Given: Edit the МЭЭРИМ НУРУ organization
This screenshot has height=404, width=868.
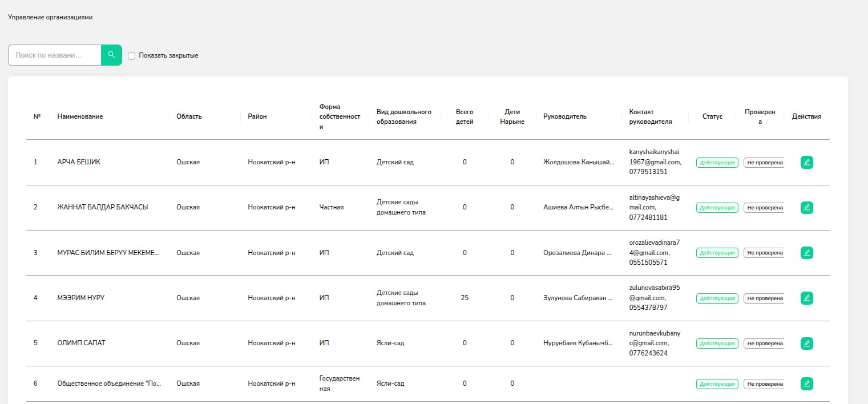Looking at the screenshot, I should [x=806, y=298].
